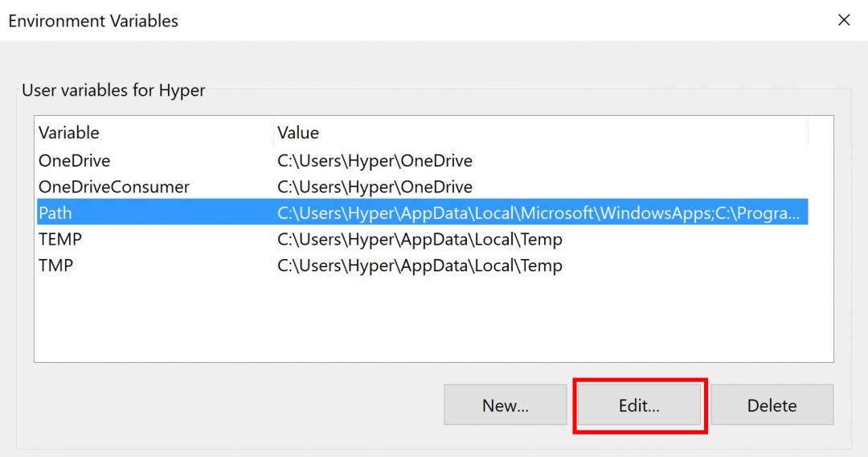The width and height of the screenshot is (868, 457).
Task: Click the OneDrive row's value path
Action: 375,161
